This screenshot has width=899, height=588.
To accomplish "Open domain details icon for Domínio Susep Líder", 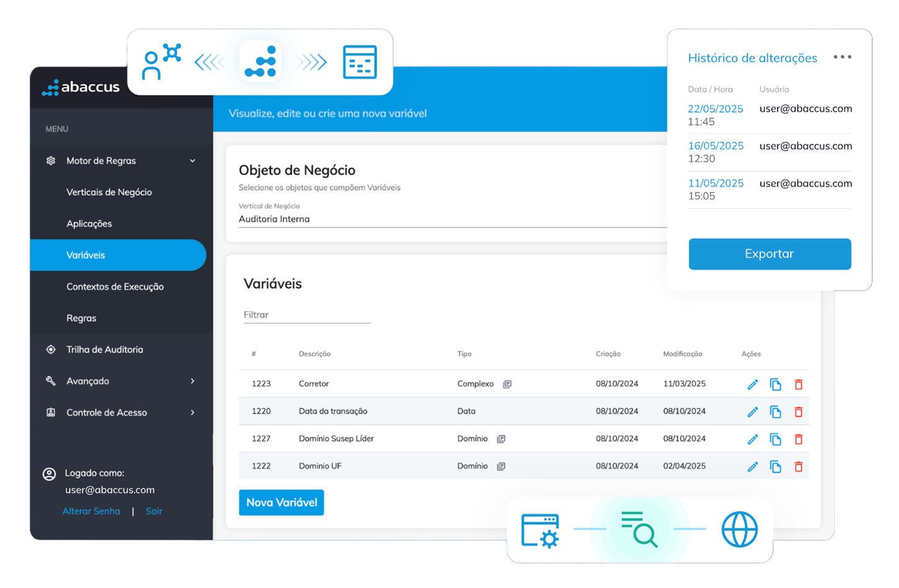I will coord(502,439).
